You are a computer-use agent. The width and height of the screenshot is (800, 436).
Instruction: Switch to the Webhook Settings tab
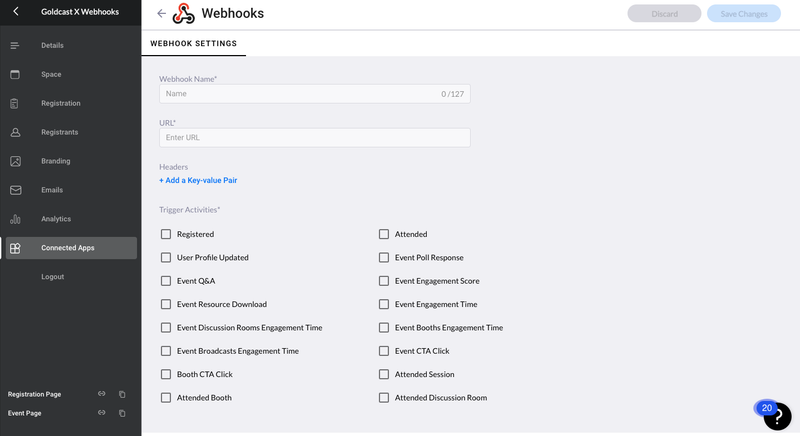pyautogui.click(x=193, y=44)
